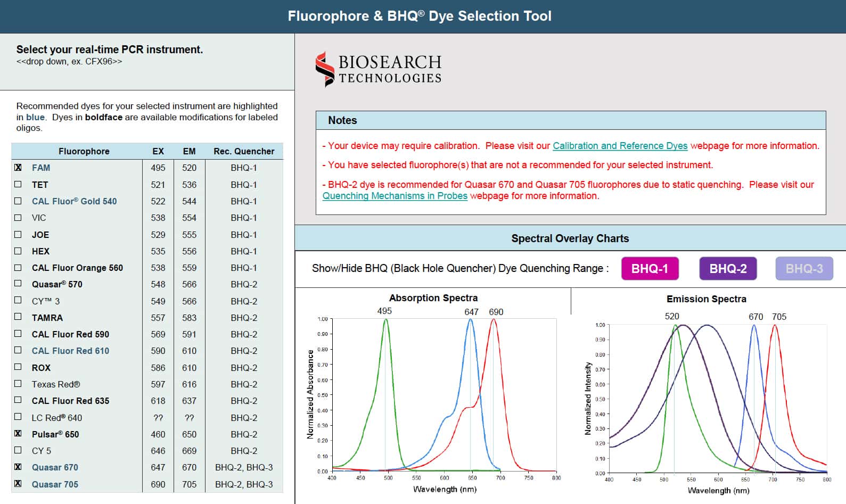Tick the CY 5 checkbox

click(x=18, y=450)
